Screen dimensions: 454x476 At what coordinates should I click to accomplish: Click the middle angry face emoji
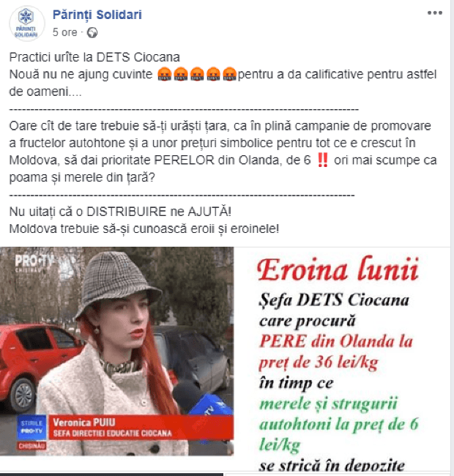(x=197, y=74)
